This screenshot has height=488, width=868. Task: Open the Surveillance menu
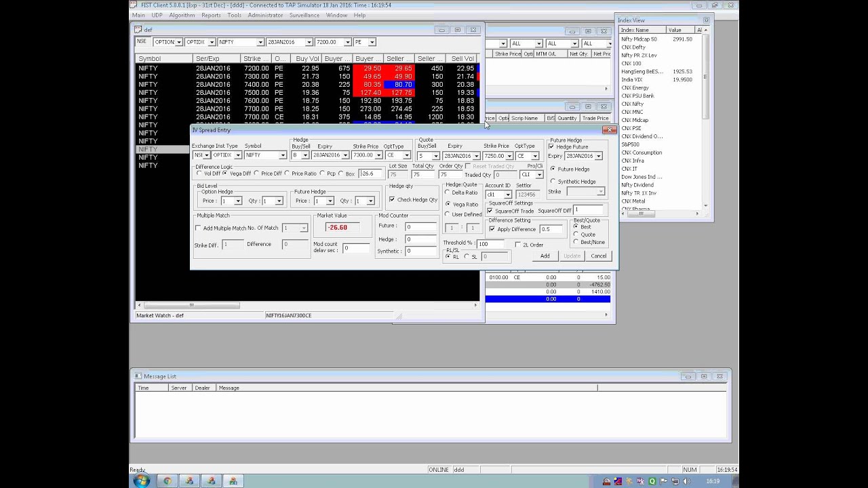(304, 15)
